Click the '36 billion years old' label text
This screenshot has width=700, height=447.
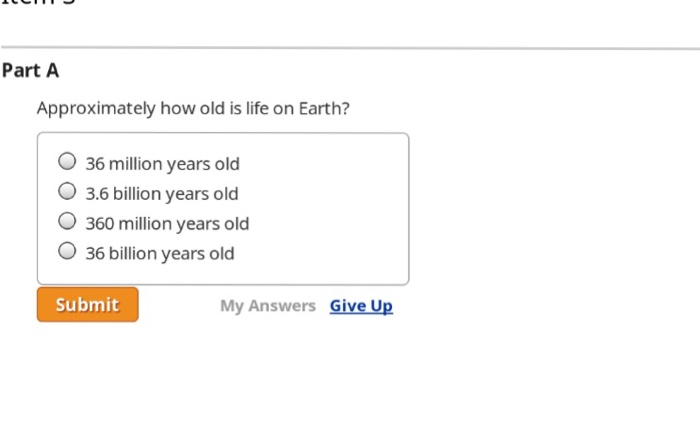click(160, 253)
